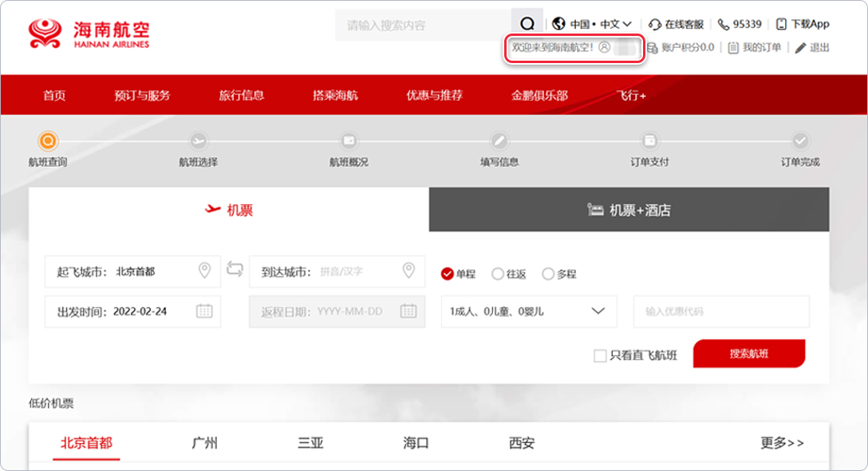868x471 pixels.
Task: Switch to the 机票+酒店 tab
Action: tap(629, 210)
